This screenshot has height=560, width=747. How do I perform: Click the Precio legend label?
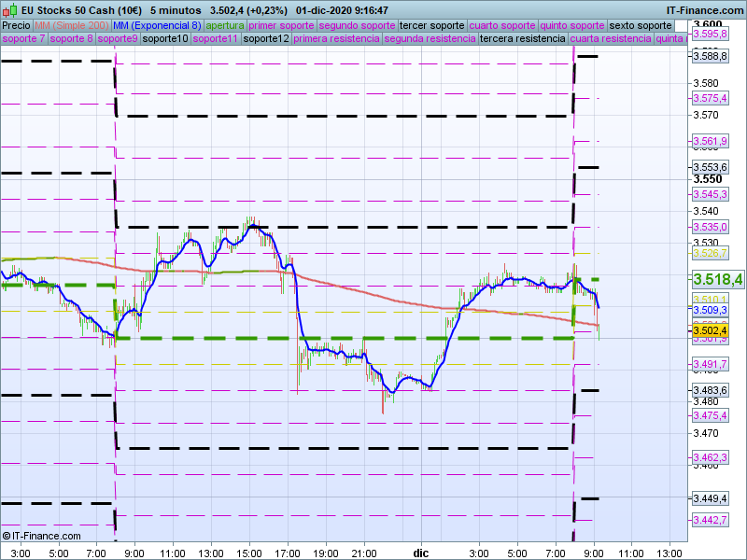16,25
